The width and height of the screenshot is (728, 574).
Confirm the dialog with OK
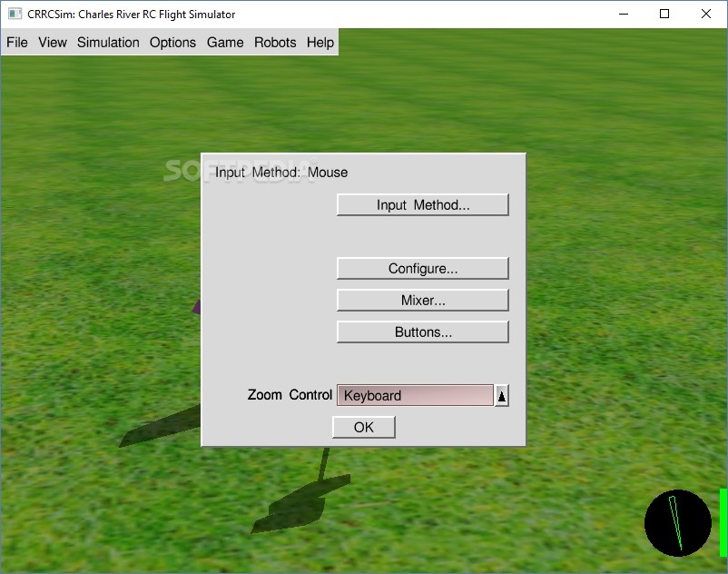tap(363, 427)
